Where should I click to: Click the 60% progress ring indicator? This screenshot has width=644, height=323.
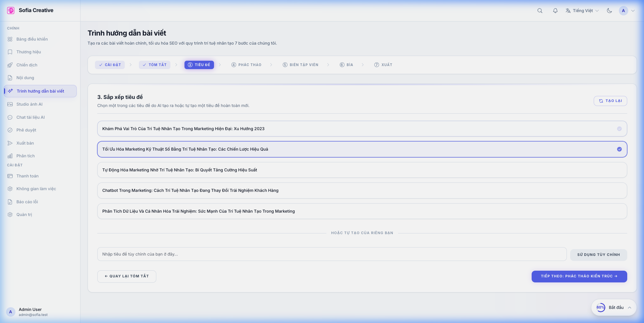point(600,308)
